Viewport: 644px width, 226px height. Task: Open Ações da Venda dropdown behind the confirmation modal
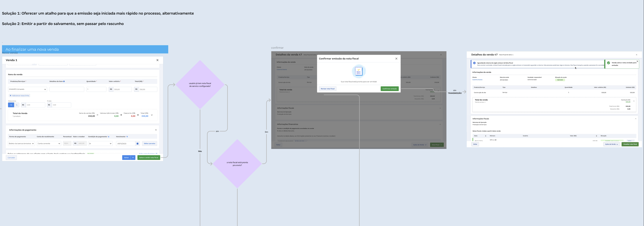420,145
